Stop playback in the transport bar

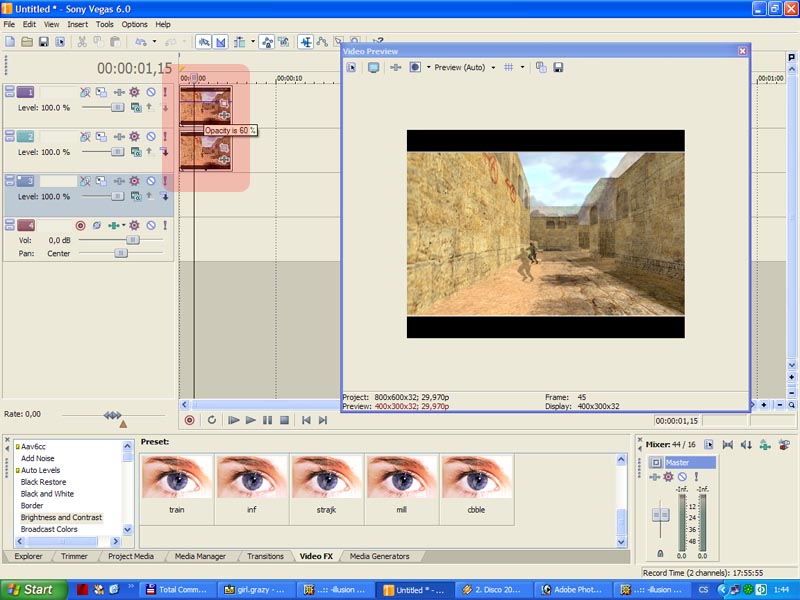(x=285, y=420)
